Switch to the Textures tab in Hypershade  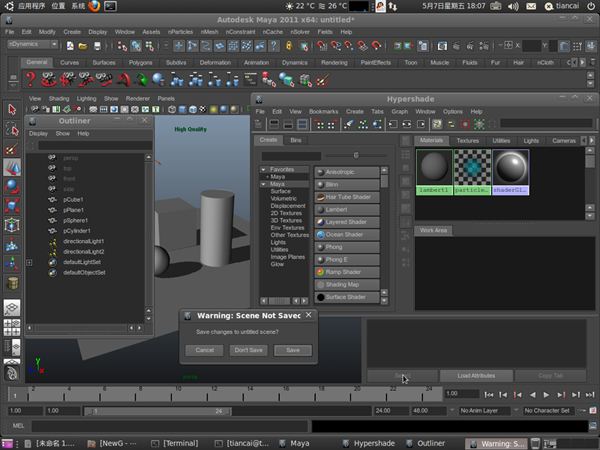coord(468,140)
